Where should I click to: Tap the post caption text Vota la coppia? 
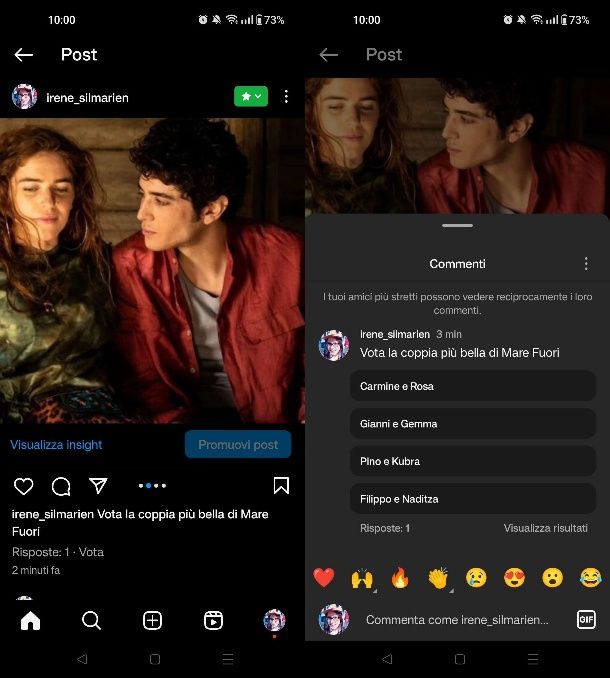140,523
